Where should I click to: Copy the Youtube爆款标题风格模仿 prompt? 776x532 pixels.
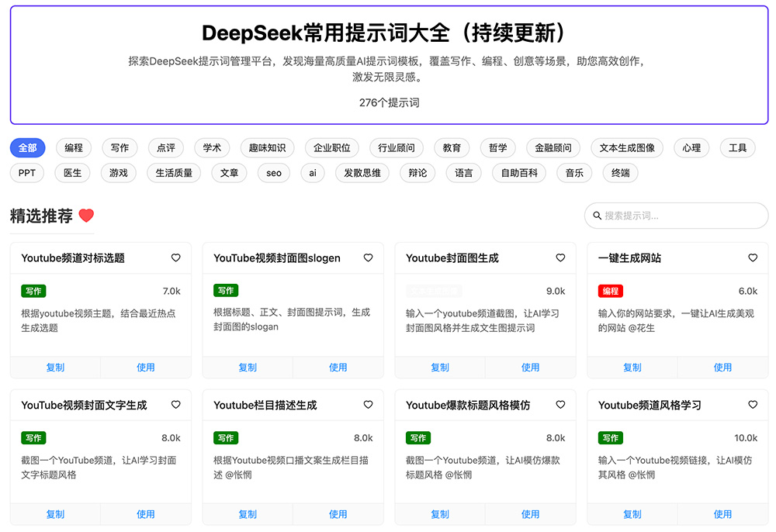pos(440,514)
